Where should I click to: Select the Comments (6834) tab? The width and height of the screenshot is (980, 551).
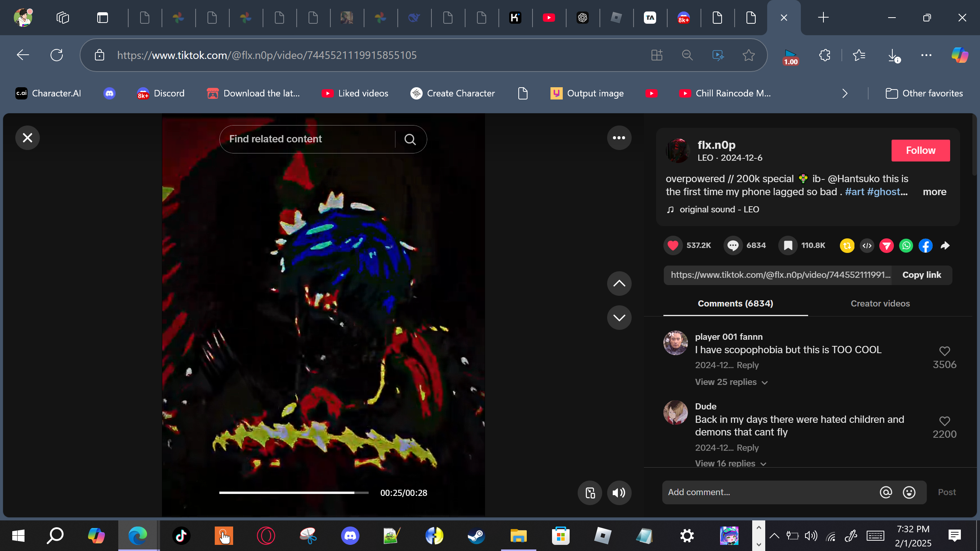[x=735, y=303]
